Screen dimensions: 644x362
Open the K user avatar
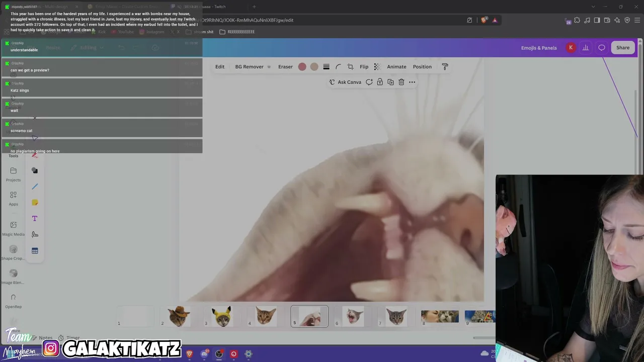click(571, 48)
